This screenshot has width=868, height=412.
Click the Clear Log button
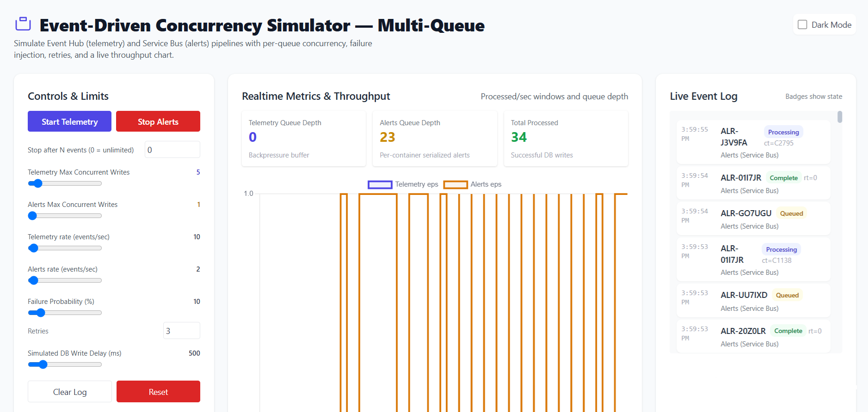tap(70, 392)
